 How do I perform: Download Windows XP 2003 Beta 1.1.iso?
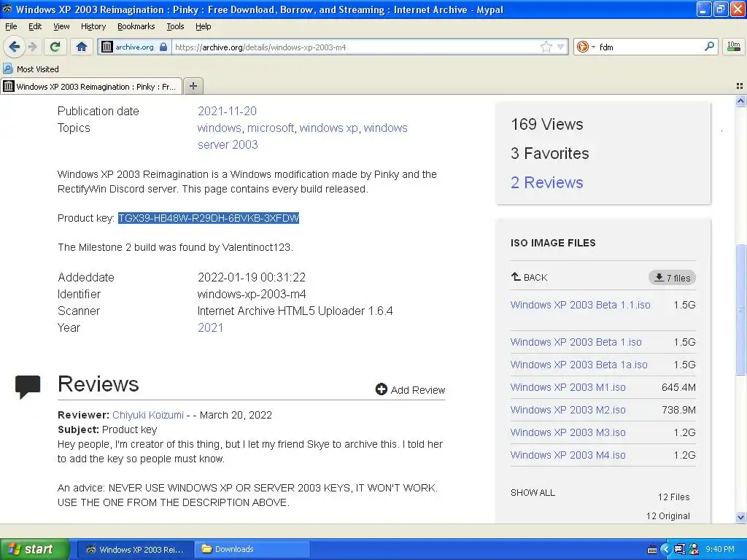coord(580,305)
